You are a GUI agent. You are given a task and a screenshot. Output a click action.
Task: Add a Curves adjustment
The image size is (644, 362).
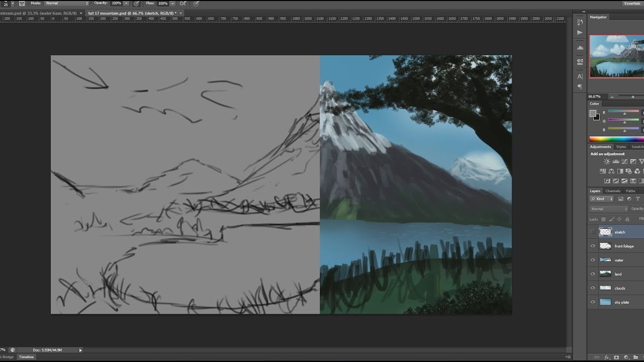624,161
